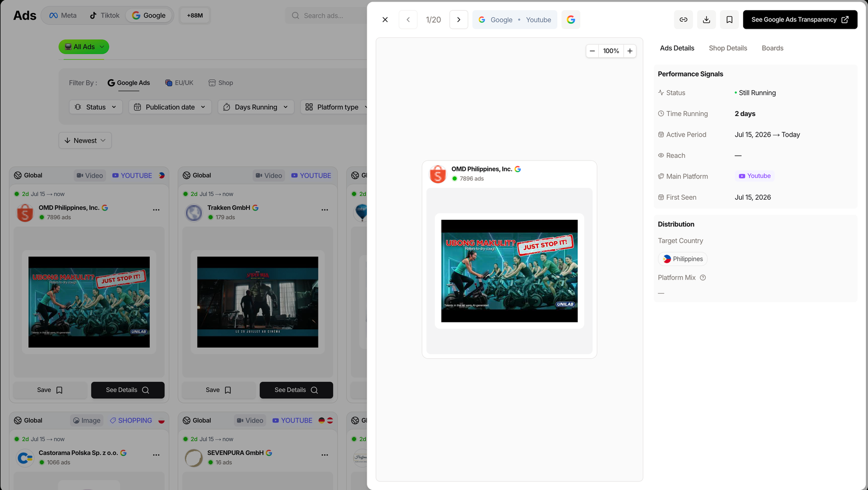Click the Video badge on OMD Philippines card

coord(90,176)
